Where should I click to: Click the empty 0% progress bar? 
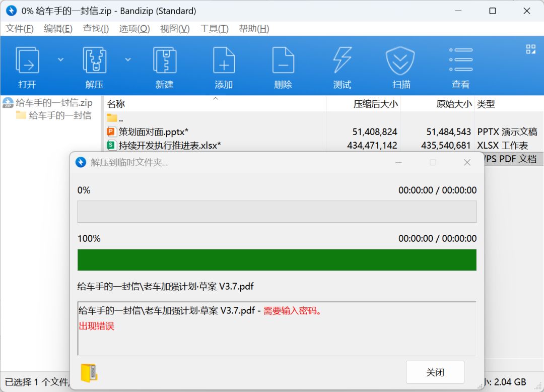277,212
